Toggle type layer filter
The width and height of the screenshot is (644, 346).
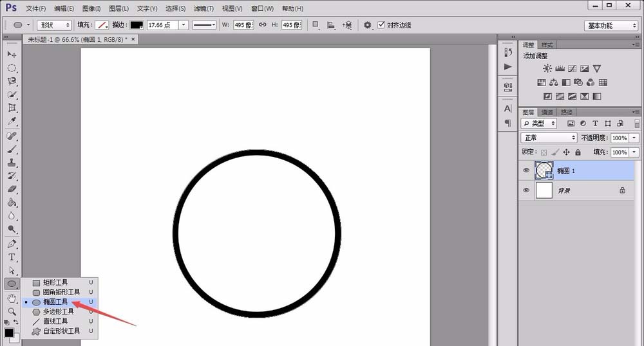(595, 123)
